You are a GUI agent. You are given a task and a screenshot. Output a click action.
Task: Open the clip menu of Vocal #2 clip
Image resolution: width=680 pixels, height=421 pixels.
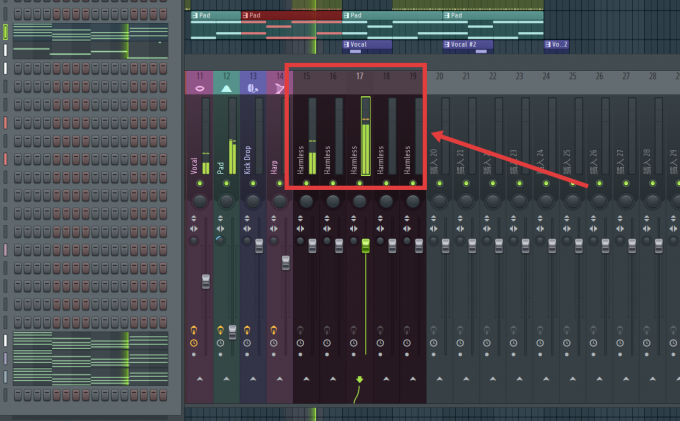click(447, 44)
